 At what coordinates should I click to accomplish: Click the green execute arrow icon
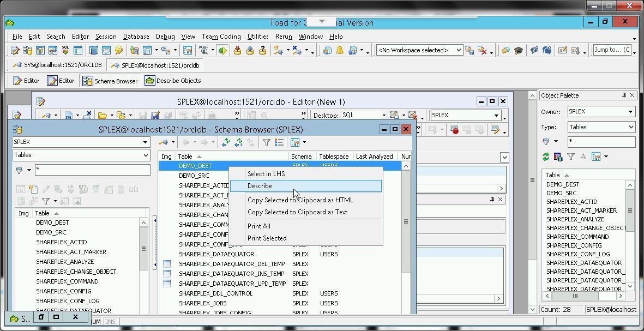click(222, 50)
